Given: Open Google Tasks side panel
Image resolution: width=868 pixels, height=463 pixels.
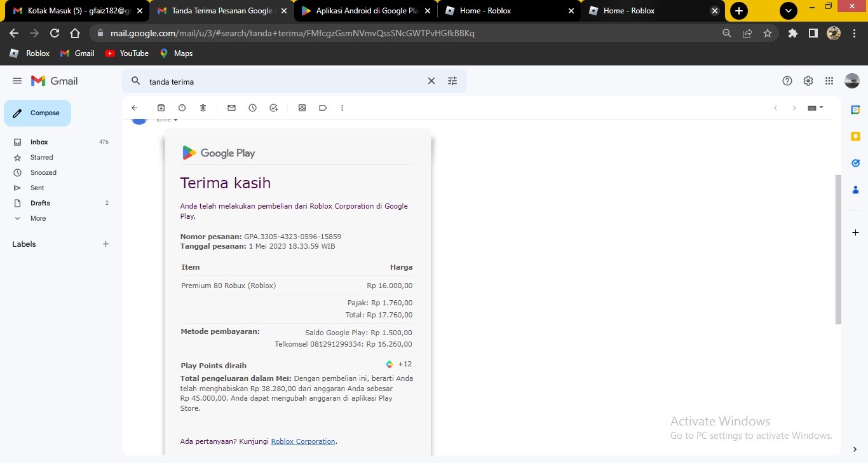Looking at the screenshot, I should coord(855,163).
